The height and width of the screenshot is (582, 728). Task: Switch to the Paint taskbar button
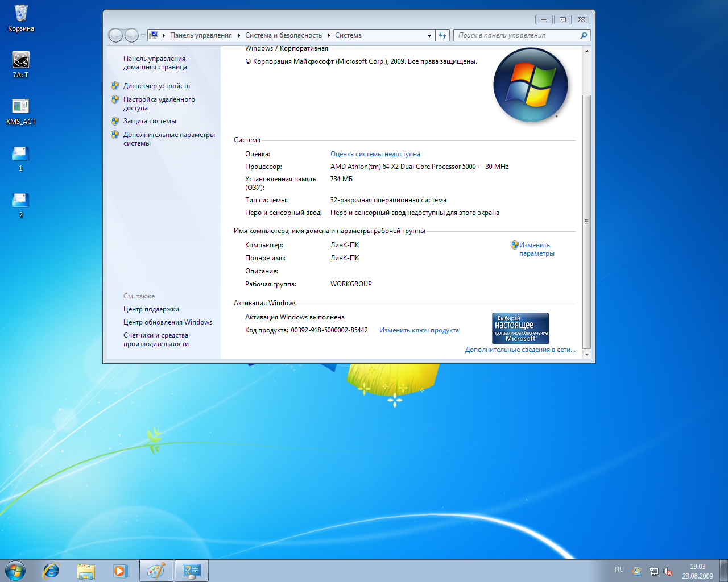tap(156, 571)
